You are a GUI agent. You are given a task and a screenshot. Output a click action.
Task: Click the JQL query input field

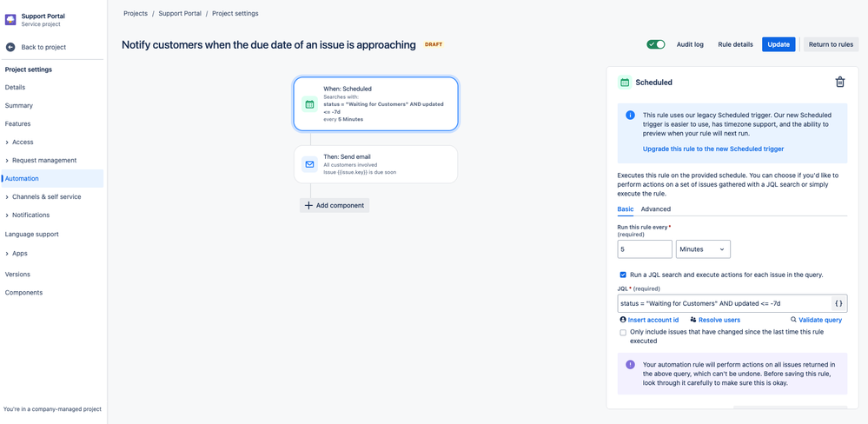pos(724,303)
